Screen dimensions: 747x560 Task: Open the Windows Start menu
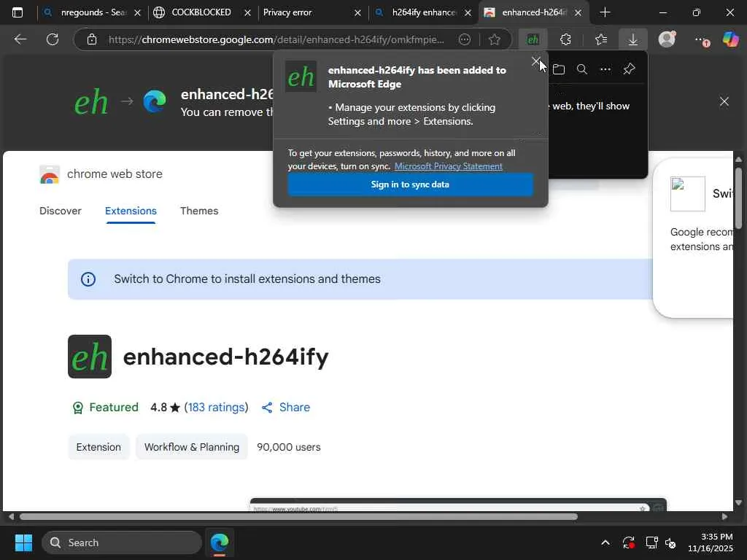click(23, 542)
